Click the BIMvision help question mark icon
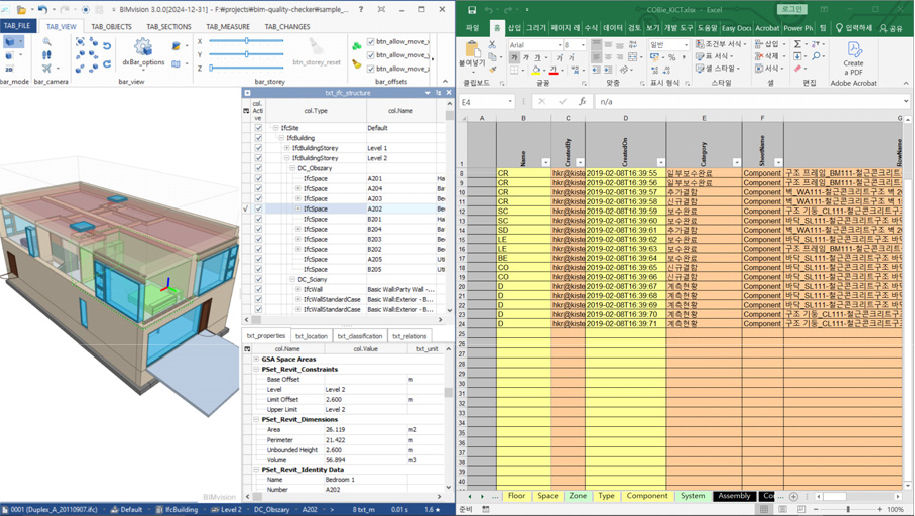This screenshot has width=915, height=516. coord(361,9)
